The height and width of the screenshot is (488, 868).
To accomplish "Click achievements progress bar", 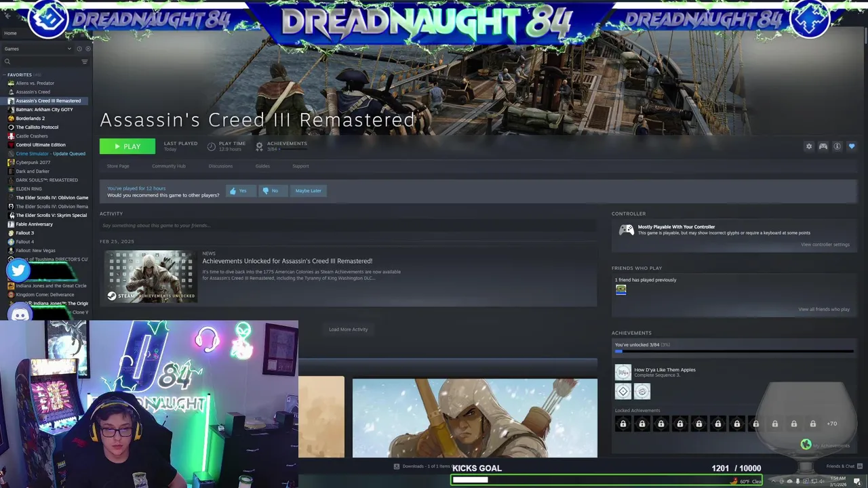I will pyautogui.click(x=734, y=352).
